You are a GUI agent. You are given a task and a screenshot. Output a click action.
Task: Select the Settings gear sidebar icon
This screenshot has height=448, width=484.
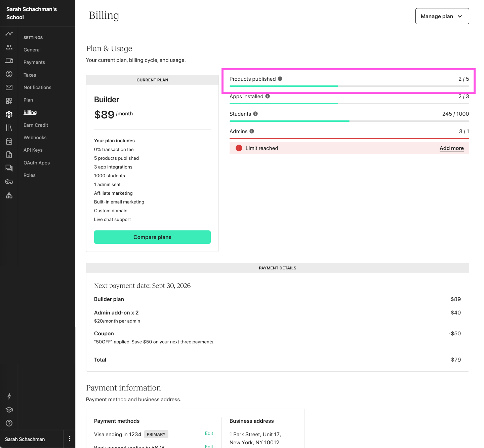tap(9, 114)
